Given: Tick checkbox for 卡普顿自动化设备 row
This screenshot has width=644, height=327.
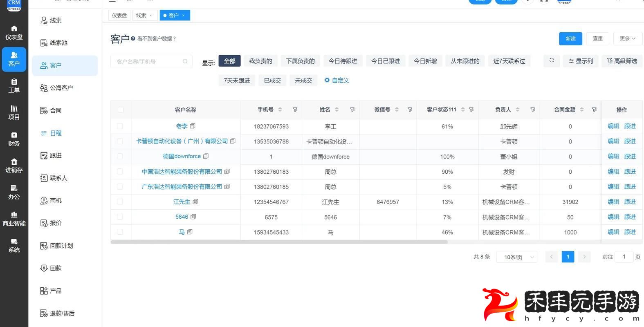Looking at the screenshot, I should (x=120, y=141).
